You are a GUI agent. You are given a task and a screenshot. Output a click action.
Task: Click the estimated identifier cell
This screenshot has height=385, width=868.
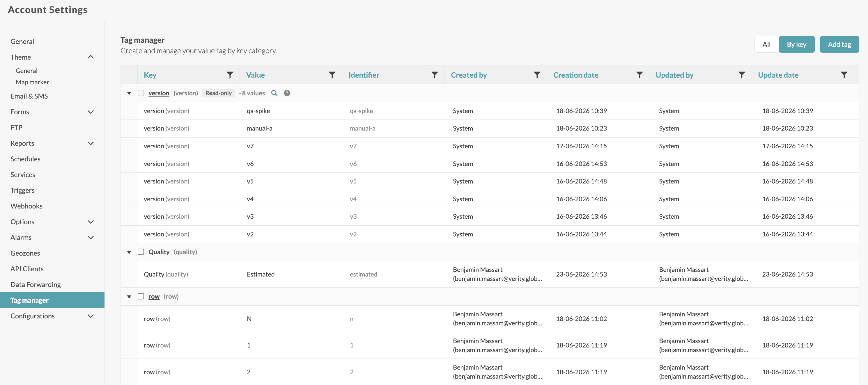click(363, 274)
